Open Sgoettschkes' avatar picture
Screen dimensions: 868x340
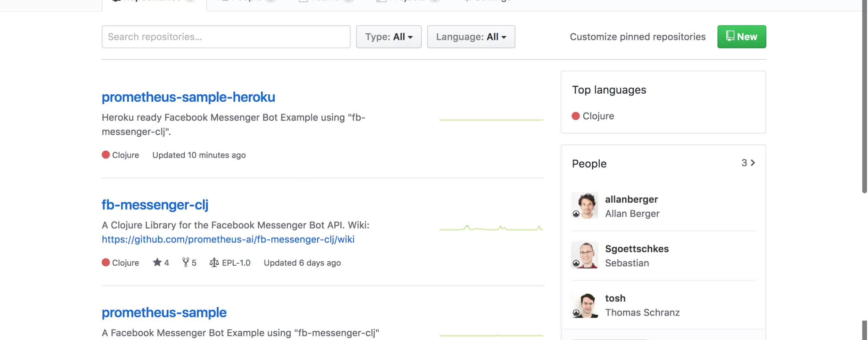(584, 255)
